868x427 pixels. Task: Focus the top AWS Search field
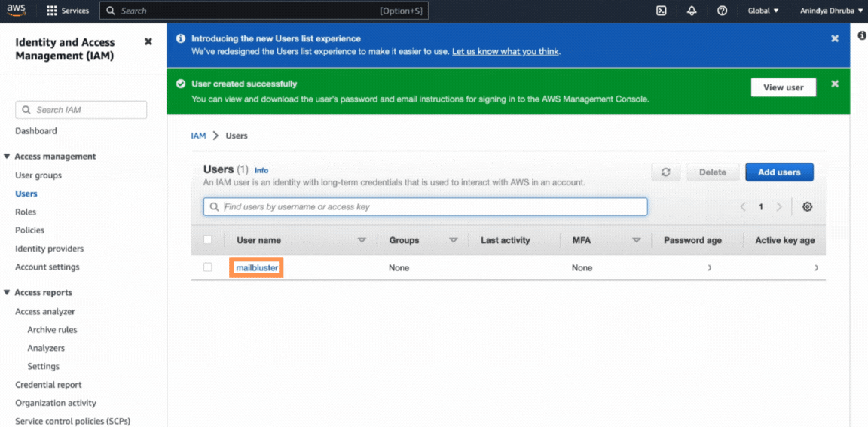[264, 11]
